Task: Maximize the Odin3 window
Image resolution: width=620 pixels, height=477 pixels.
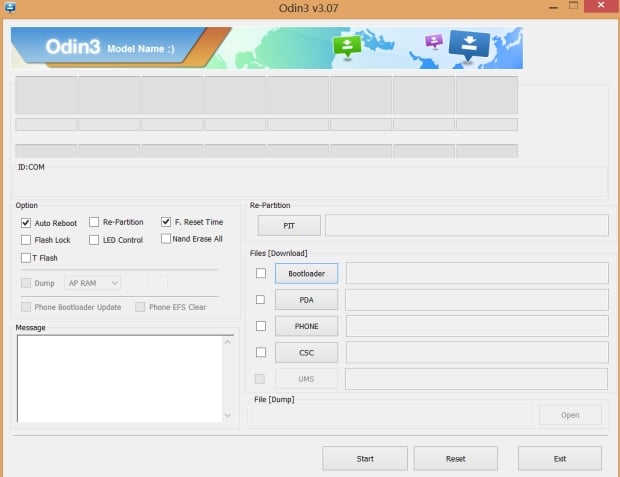Action: [573, 6]
